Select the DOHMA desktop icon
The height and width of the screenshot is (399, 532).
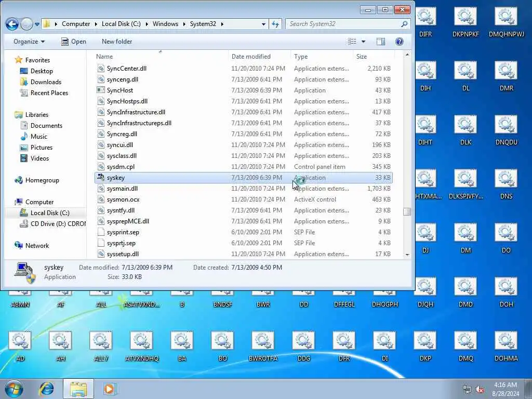(506, 347)
